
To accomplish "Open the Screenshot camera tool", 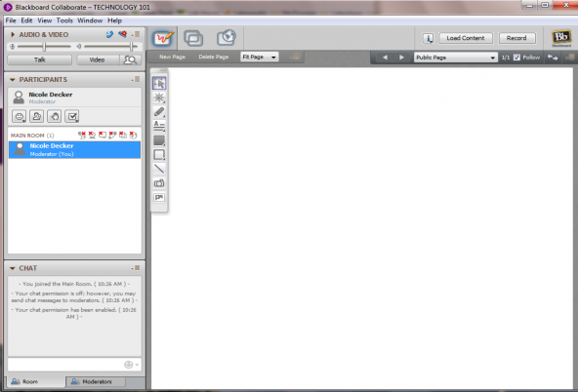I will [x=159, y=183].
